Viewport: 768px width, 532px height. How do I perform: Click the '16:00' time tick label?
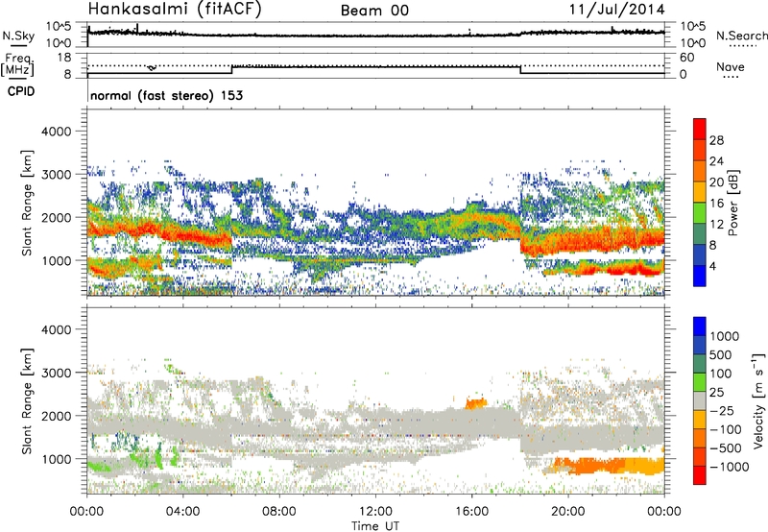point(471,512)
